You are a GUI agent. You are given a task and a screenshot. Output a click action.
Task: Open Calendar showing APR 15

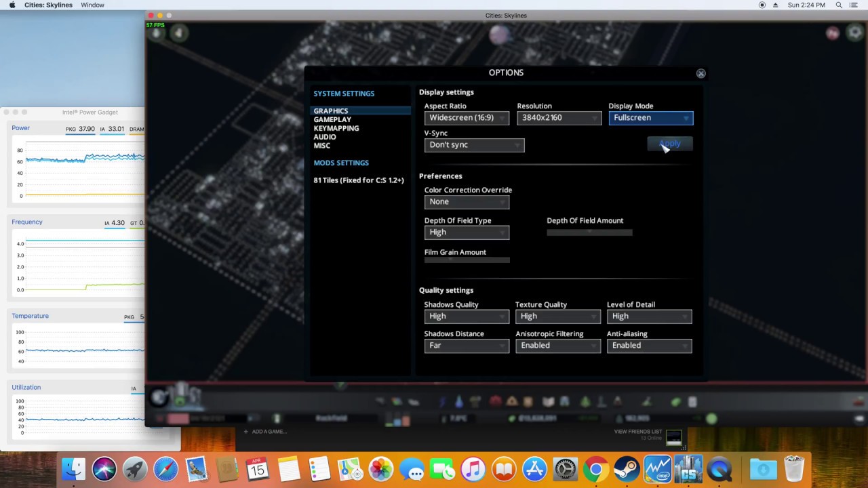click(258, 469)
